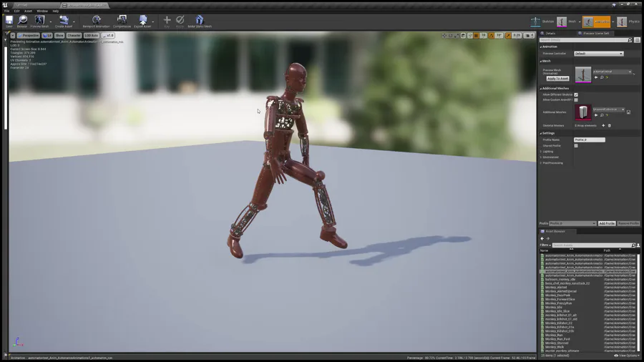This screenshot has width=644, height=362.
Task: Save the Additional Meshes collection
Action: [628, 112]
